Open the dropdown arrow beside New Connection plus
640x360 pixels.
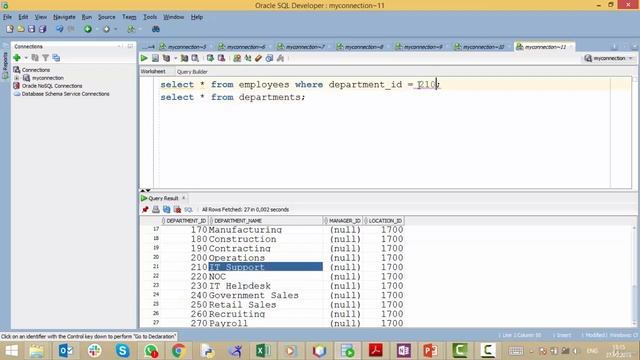(26, 58)
